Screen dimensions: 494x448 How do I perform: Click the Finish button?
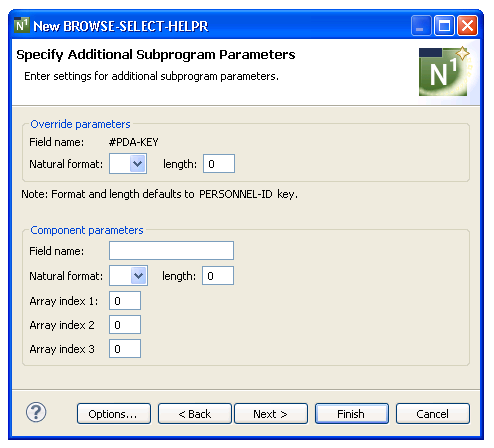pos(352,414)
